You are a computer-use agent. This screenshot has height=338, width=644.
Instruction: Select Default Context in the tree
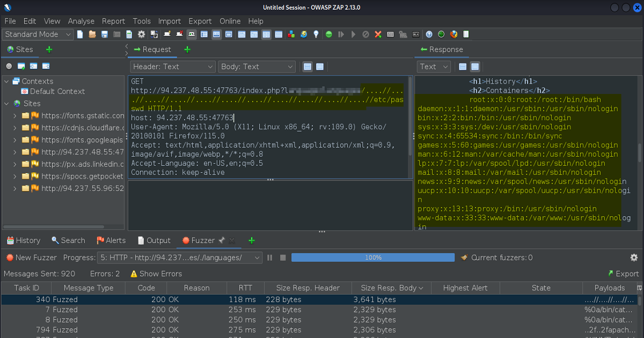tap(53, 91)
